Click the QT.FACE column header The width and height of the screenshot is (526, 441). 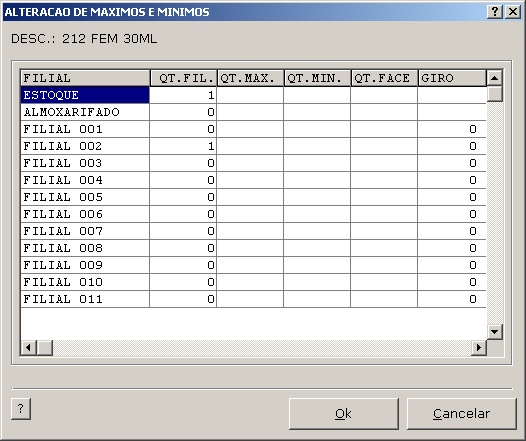pyautogui.click(x=384, y=78)
